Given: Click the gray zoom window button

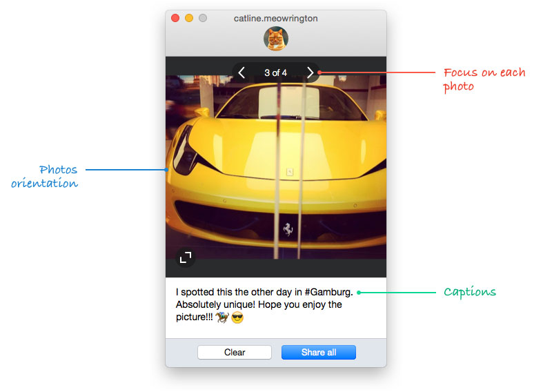Looking at the screenshot, I should point(203,18).
